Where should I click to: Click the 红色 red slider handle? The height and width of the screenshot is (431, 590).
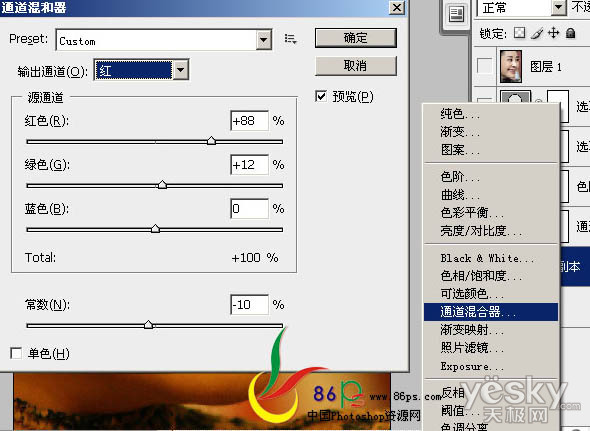(x=211, y=141)
